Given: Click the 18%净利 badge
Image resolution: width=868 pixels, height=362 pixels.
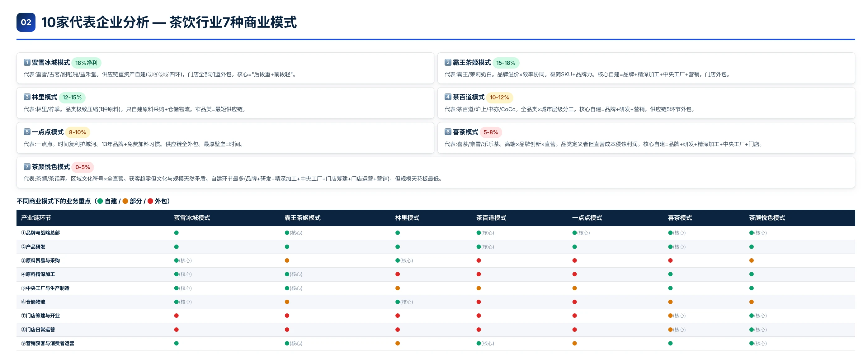Looking at the screenshot, I should click(86, 63).
